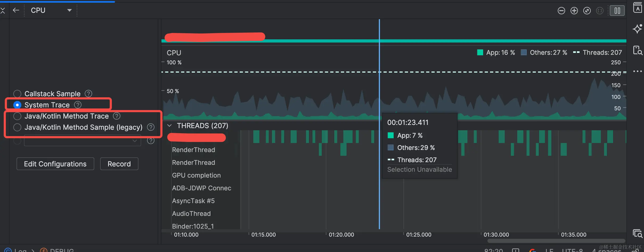Choose Java/Kotlin Method Sample (legacy)

[x=17, y=127]
